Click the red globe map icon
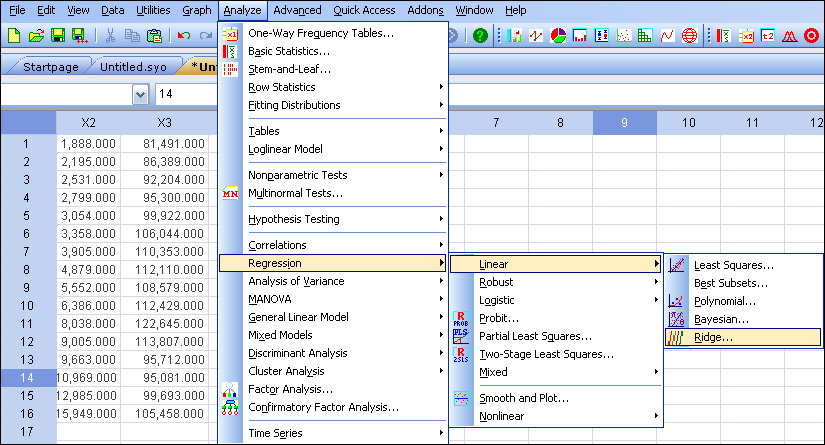The image size is (825, 445). point(689,36)
